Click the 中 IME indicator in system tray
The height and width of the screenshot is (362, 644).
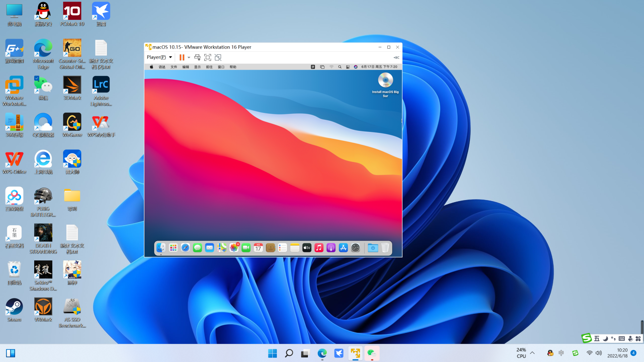[561, 353]
